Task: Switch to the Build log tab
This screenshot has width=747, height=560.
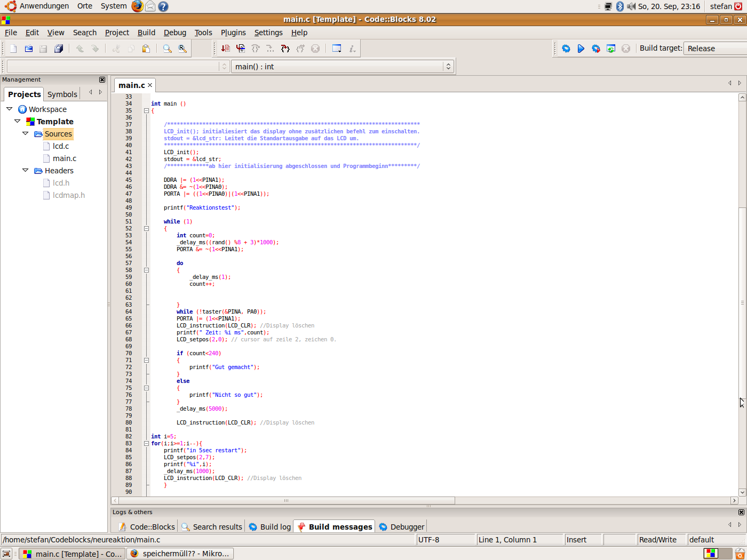Action: [x=270, y=527]
